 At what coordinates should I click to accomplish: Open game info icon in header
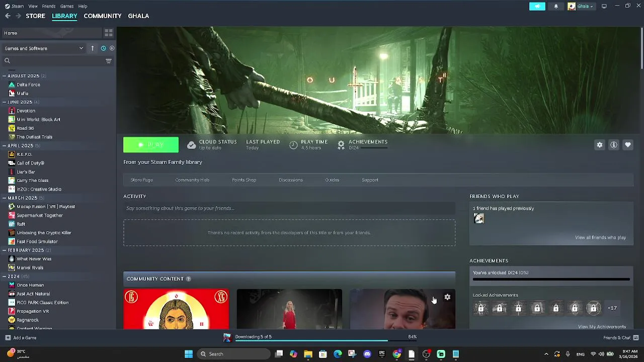614,145
